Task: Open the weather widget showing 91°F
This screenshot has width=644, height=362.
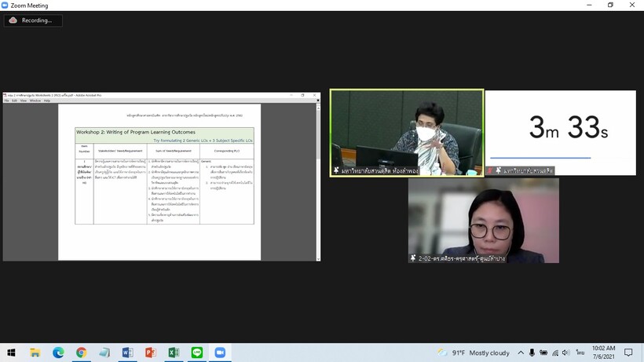Action: coord(474,353)
